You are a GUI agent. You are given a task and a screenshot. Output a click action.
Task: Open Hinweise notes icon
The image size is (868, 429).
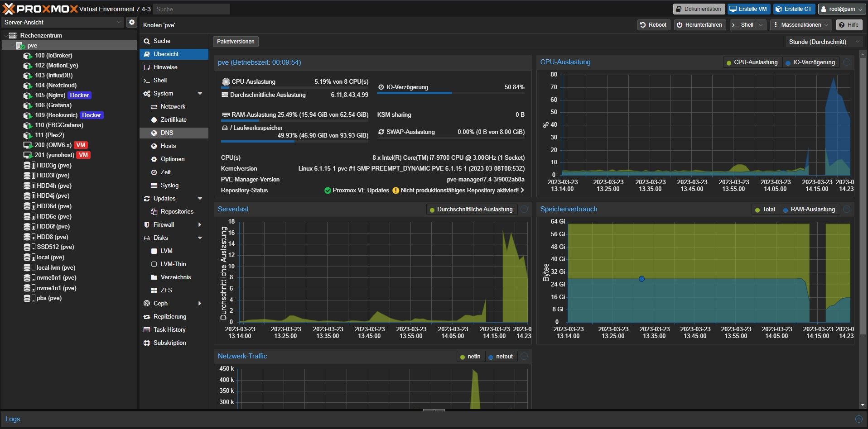[x=147, y=67]
